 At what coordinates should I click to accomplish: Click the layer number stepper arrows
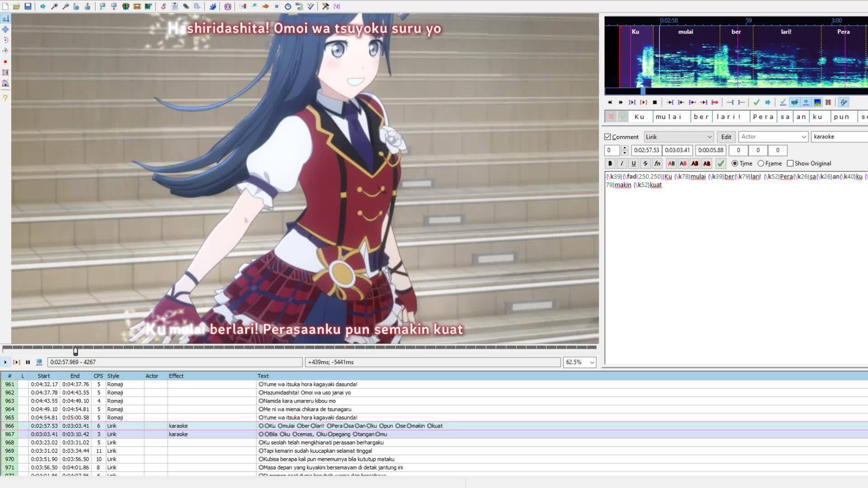[x=624, y=150]
